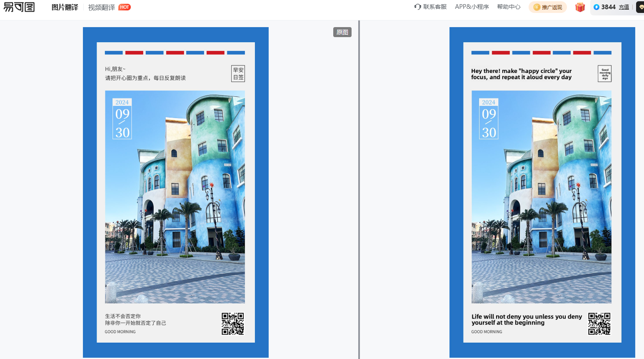Viewport: 644px width, 359px height.
Task: Switch to 图片翻译 tab
Action: pyautogui.click(x=65, y=8)
